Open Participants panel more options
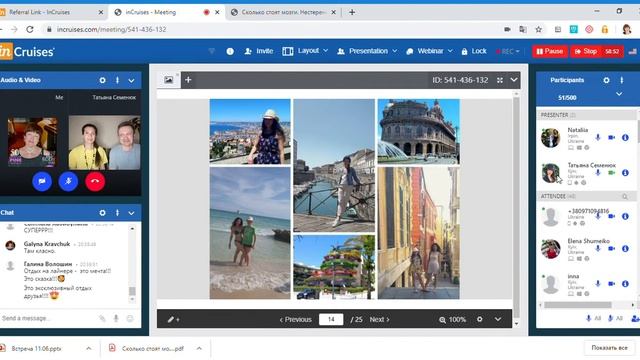Viewport: 640px width, 360px height. pyautogui.click(x=622, y=80)
